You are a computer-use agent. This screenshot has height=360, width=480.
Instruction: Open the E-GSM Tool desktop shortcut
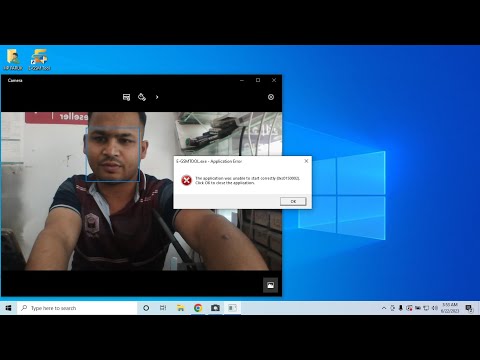coord(39,60)
